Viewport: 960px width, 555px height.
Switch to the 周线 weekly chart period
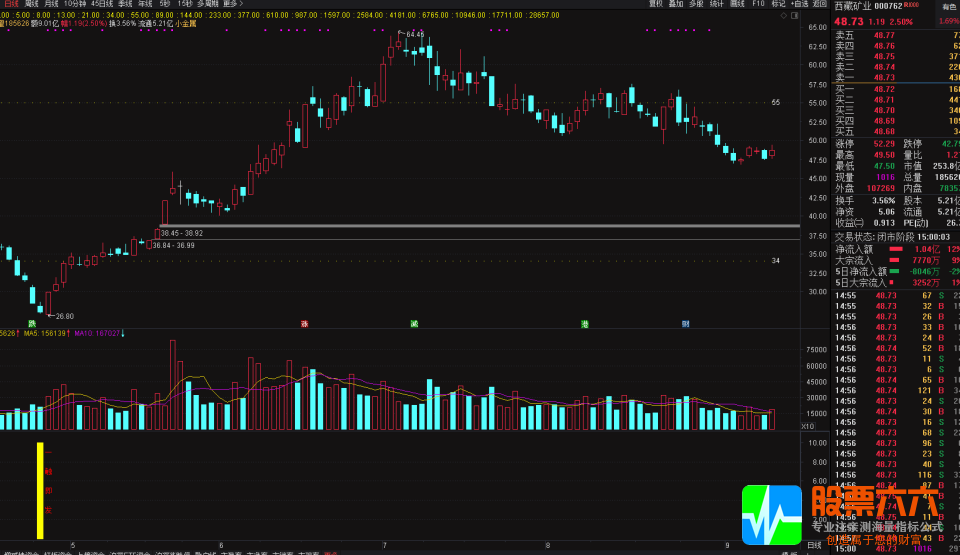[31, 4]
